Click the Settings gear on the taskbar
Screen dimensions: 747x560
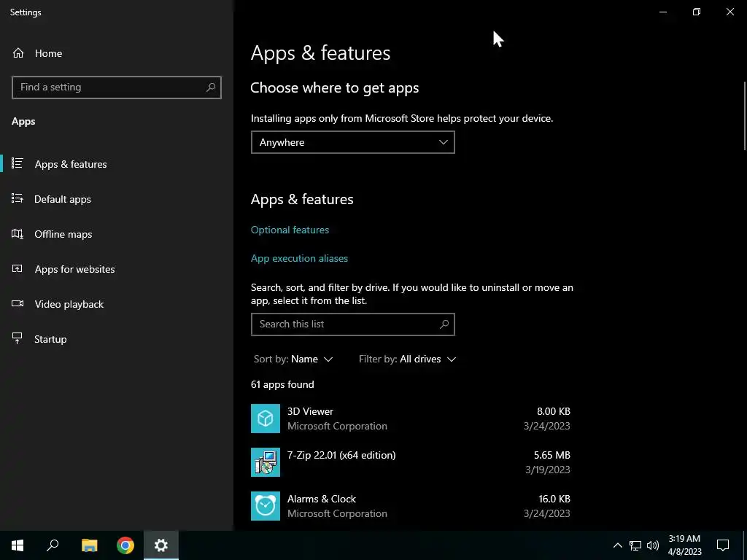(161, 545)
